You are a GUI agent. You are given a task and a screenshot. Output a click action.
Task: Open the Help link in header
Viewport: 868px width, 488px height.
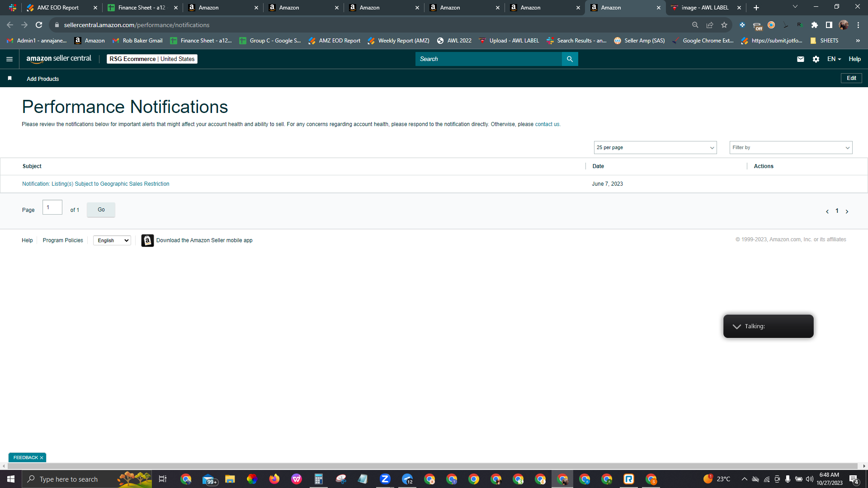coord(854,59)
